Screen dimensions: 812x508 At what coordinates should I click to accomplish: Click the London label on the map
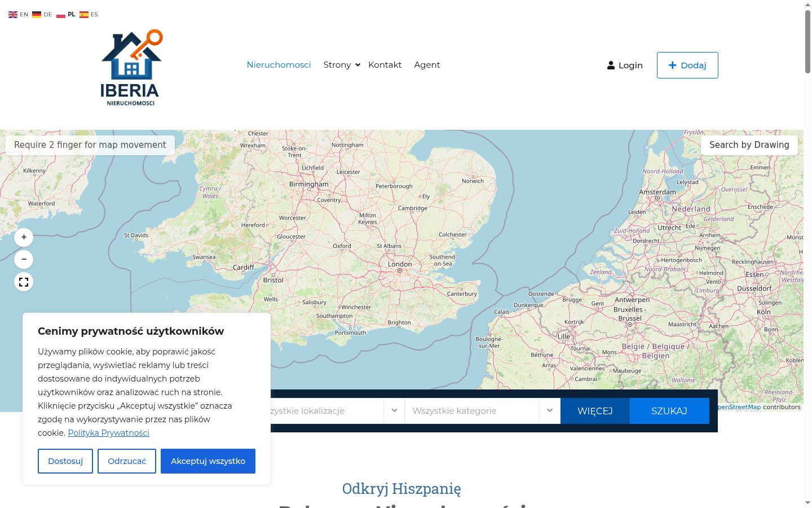pyautogui.click(x=400, y=264)
